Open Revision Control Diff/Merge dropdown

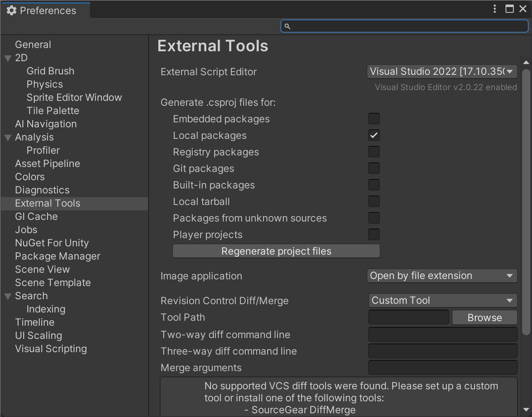443,300
